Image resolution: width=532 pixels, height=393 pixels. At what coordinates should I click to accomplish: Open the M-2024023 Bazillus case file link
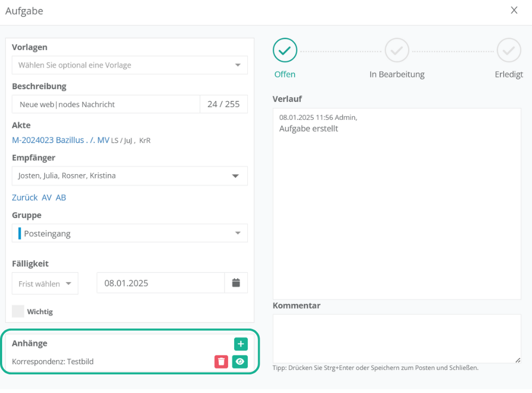coord(60,140)
